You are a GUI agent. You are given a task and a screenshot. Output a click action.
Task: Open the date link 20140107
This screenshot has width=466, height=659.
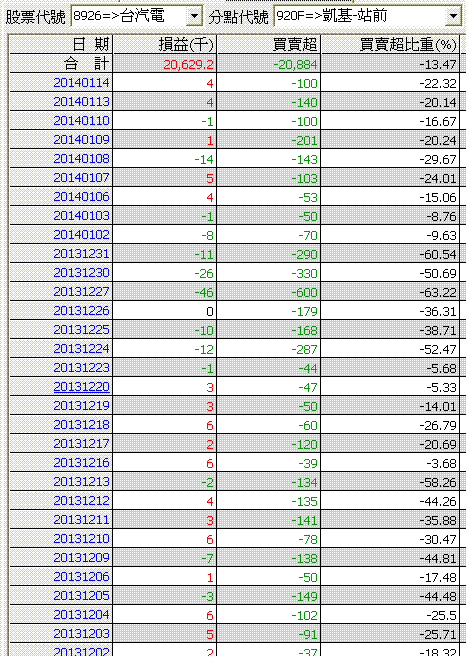82,177
